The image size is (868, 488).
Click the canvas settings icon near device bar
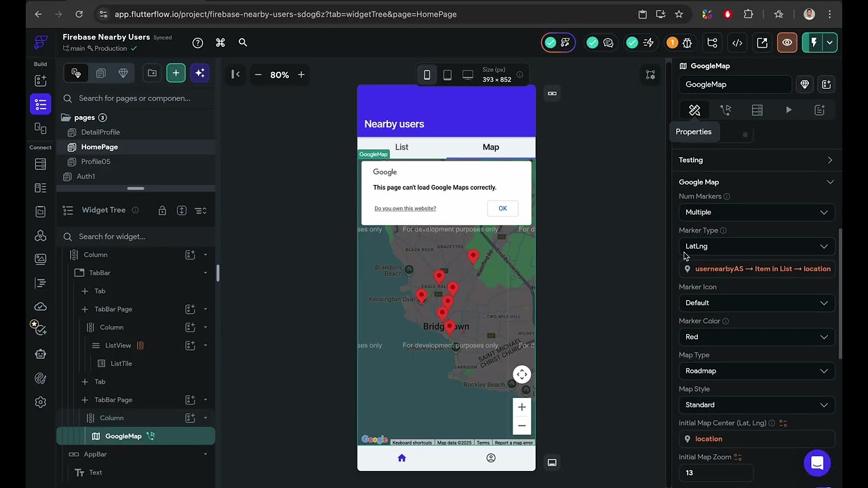650,75
